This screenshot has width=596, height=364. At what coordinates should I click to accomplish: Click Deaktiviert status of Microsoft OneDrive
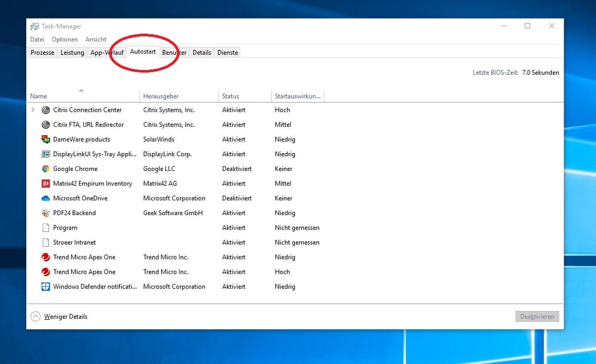click(237, 198)
